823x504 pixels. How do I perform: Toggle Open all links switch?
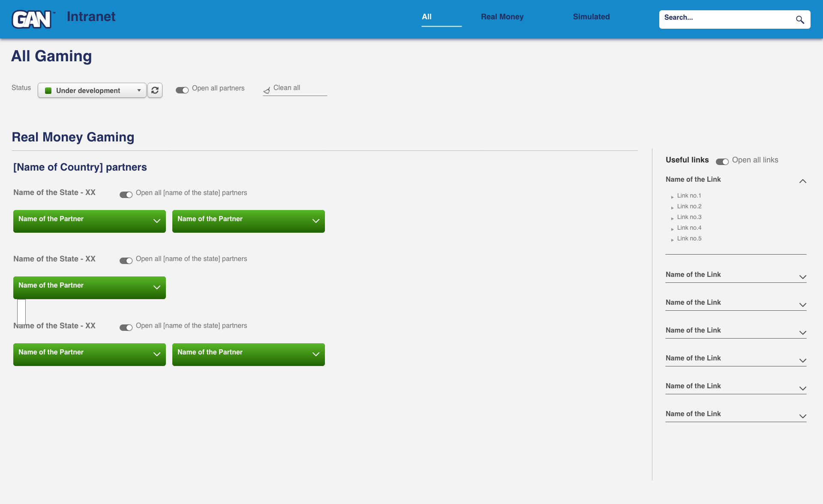[722, 162]
